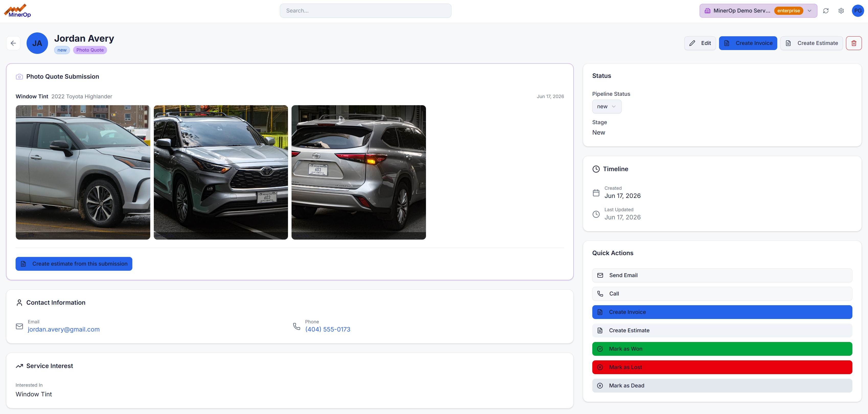This screenshot has width=868, height=414.
Task: Click the new status badge under name
Action: tap(62, 50)
